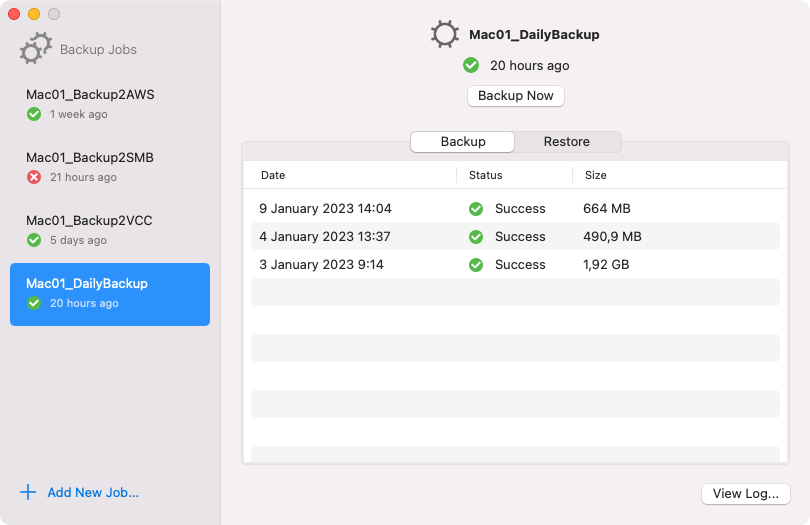Click the Add New Job... link
810x525 pixels.
(93, 492)
